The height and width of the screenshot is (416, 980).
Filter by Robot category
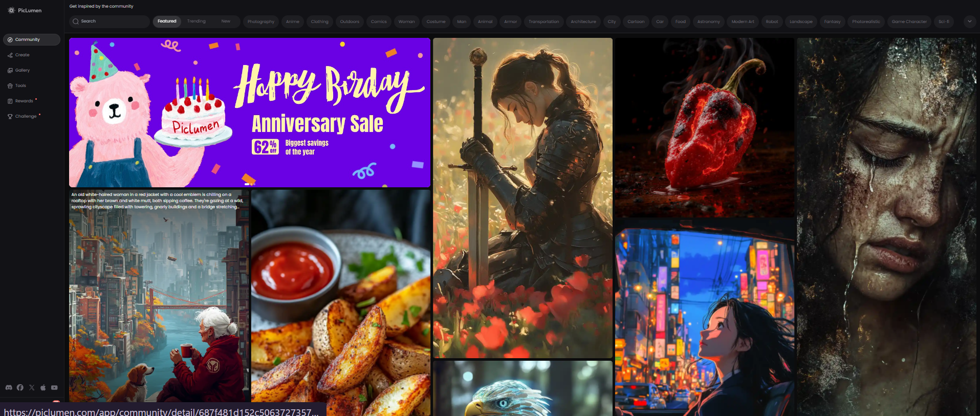772,21
